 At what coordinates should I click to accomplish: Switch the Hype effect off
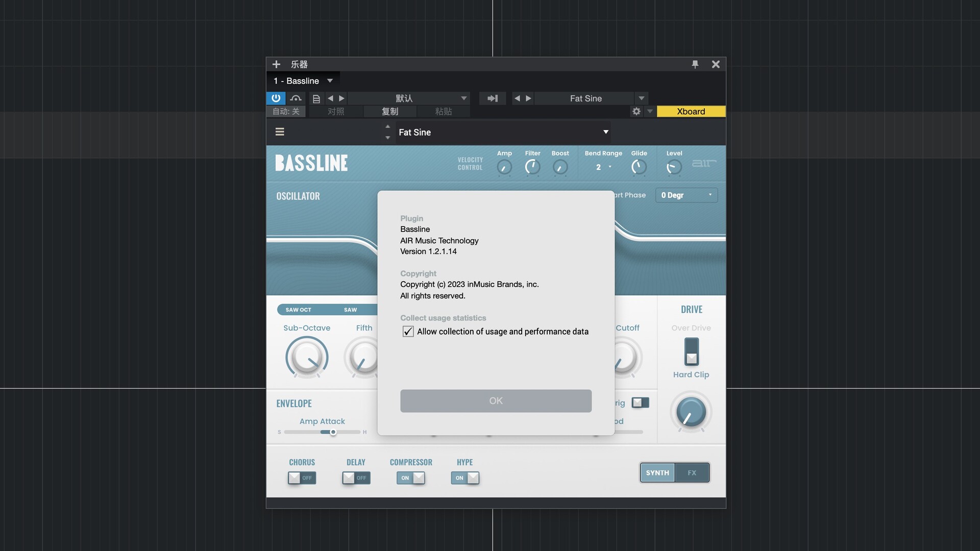[465, 478]
